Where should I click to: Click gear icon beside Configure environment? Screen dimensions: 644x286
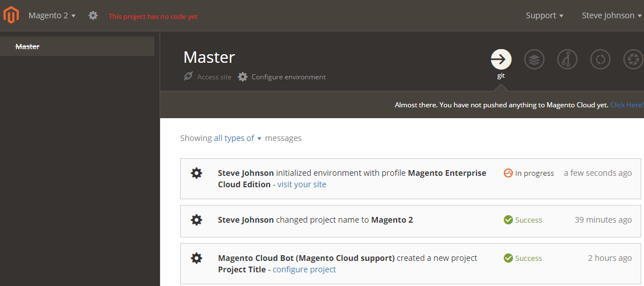[243, 76]
